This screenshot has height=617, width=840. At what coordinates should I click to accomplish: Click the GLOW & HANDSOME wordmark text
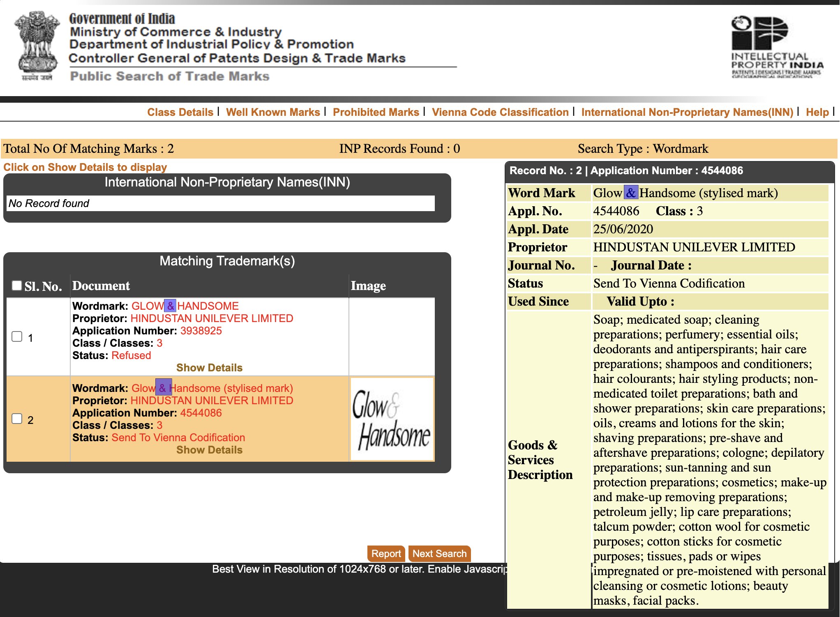185,306
